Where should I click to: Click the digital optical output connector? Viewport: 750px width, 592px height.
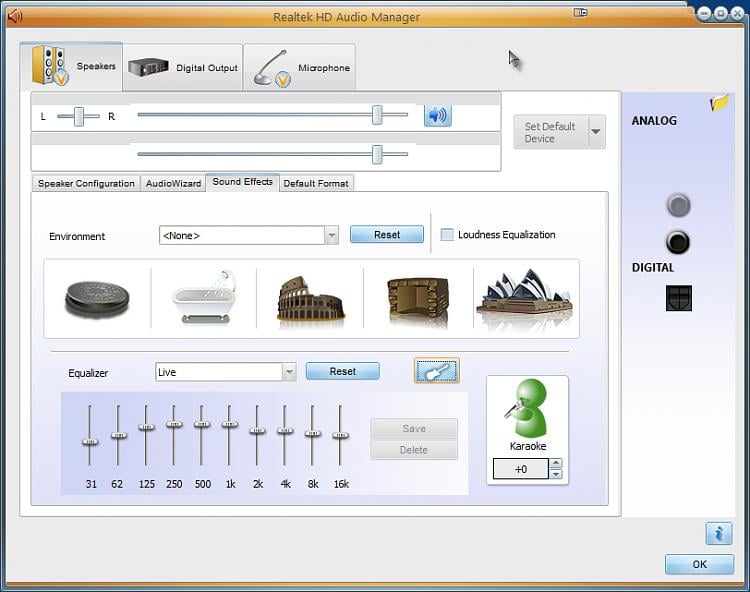(679, 297)
